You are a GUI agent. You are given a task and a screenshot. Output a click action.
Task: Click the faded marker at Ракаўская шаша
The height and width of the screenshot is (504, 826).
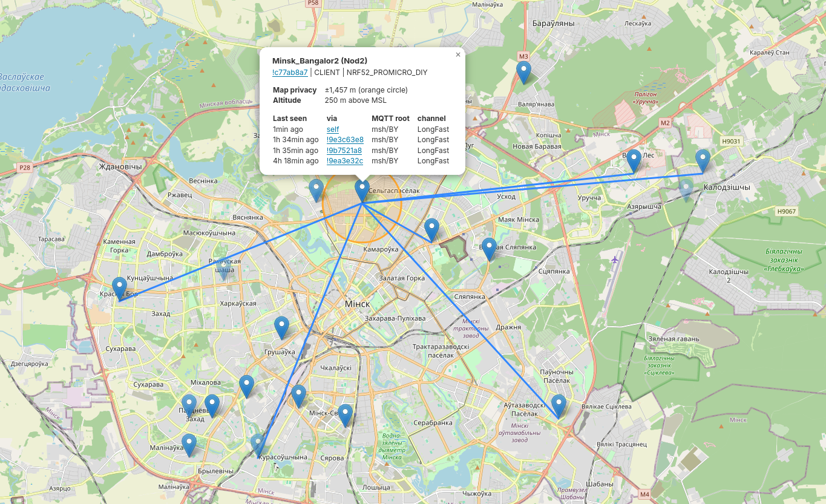[x=223, y=270]
